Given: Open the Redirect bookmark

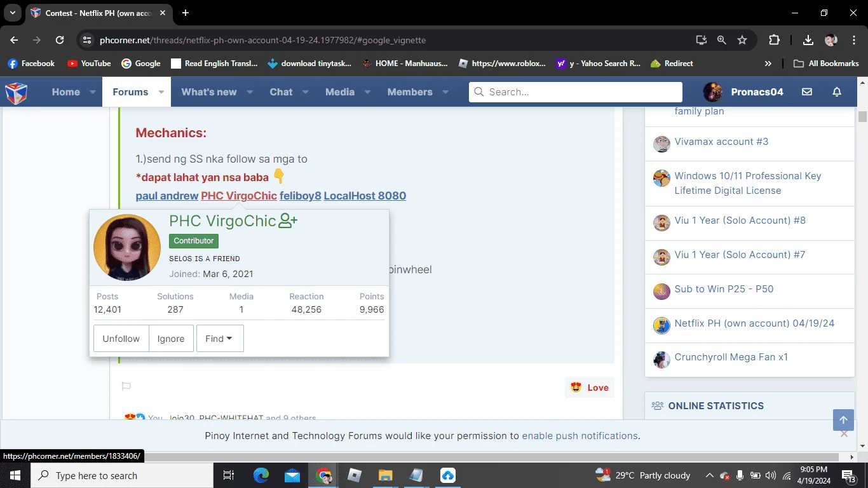Looking at the screenshot, I should point(672,64).
